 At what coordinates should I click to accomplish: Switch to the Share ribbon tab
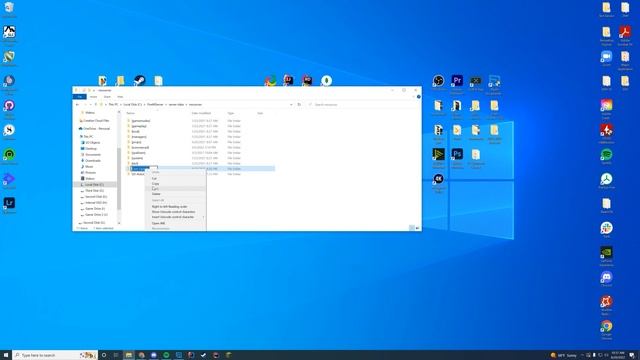(x=107, y=97)
